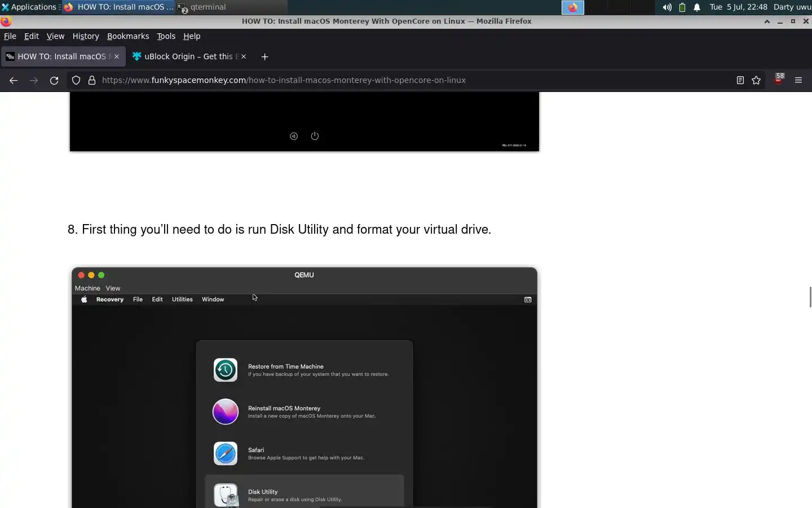Click the page vertical scrollbar thumb
Screen dimensions: 812x508
coord(810,297)
